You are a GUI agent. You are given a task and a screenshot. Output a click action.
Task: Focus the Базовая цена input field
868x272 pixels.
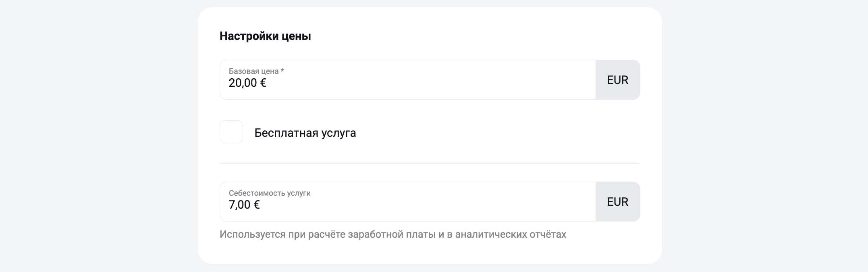(407, 80)
